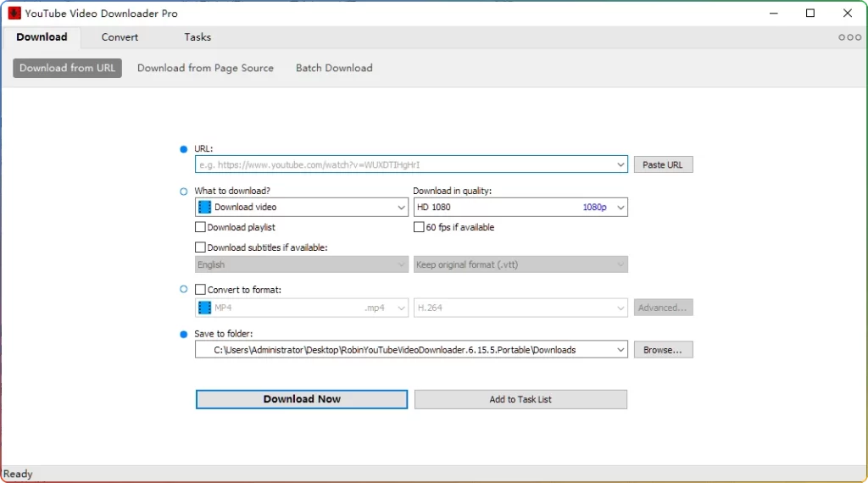Click the Paste URL button
Screen dimensions: 868x483
(x=663, y=165)
